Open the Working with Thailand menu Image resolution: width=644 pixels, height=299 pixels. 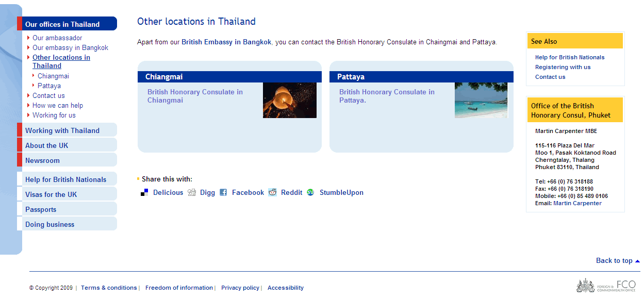[x=62, y=130]
